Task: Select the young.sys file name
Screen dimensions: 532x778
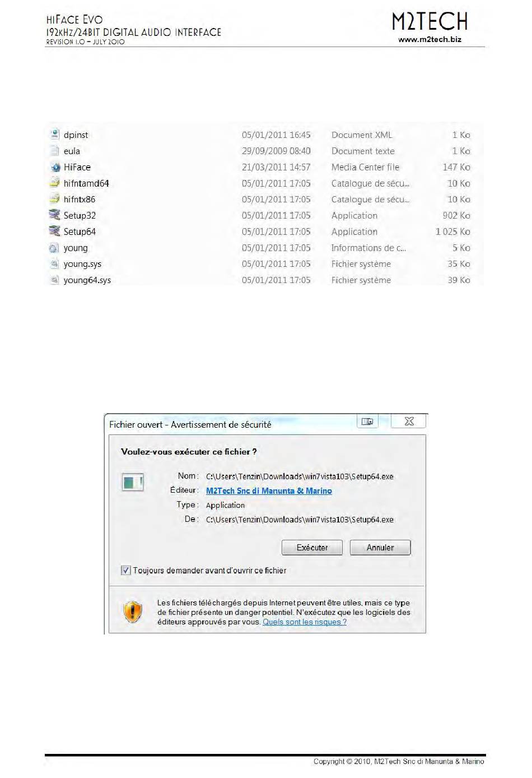Action: coord(82,264)
